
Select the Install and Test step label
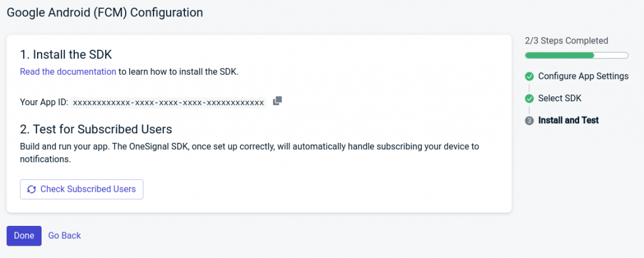tap(569, 120)
